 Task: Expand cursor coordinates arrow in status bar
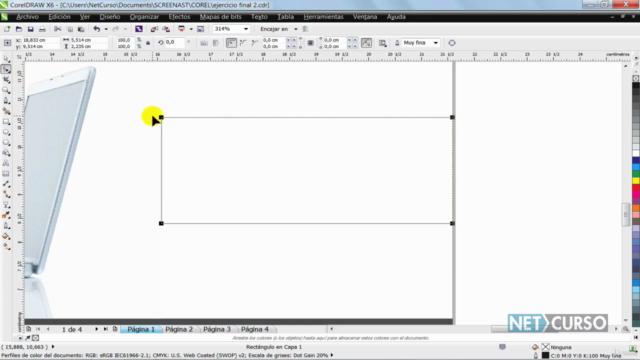(x=53, y=347)
